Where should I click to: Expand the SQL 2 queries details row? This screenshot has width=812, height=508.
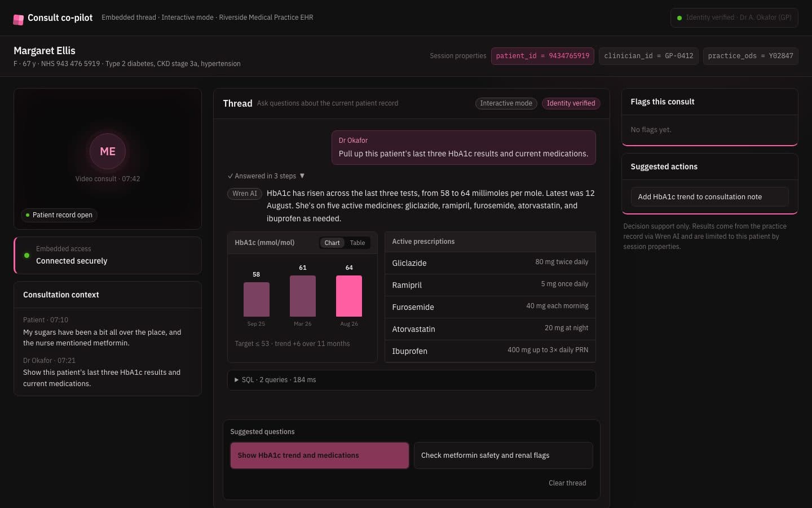tap(411, 380)
